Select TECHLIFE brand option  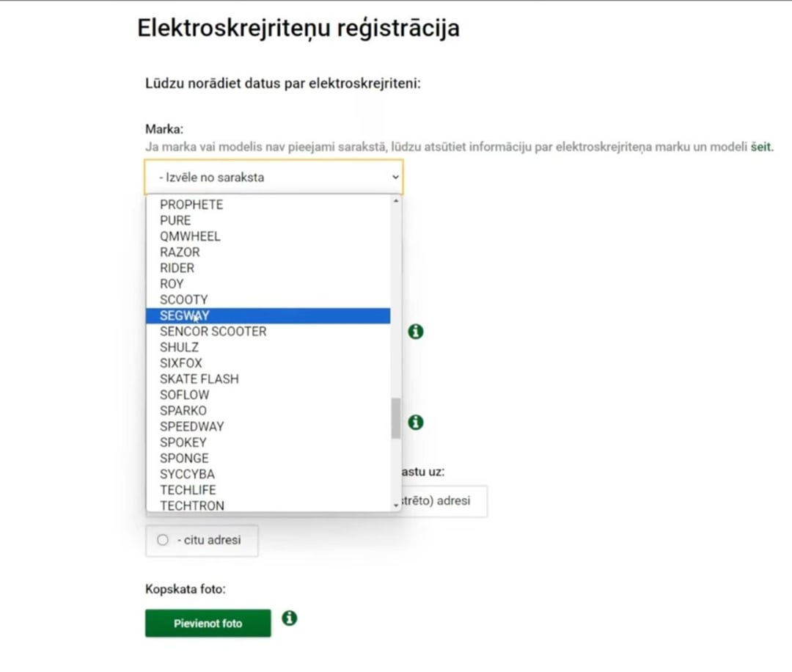point(188,490)
